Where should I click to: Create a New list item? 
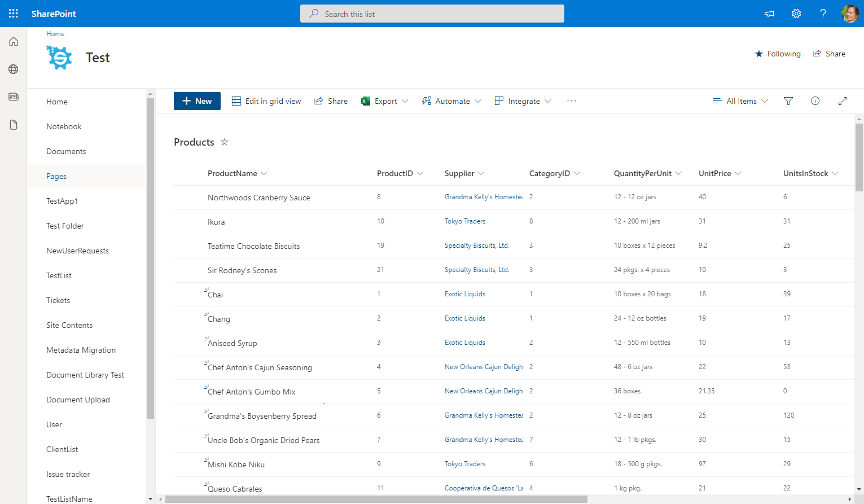coord(197,101)
